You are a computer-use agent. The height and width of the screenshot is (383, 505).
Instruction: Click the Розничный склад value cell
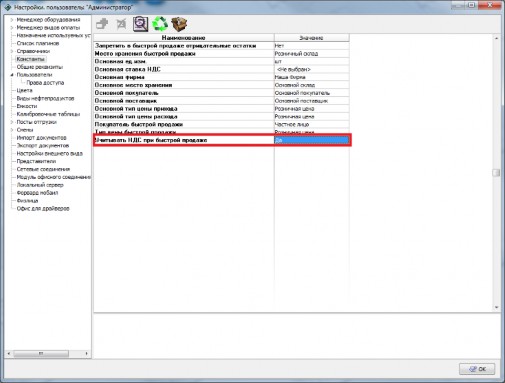pyautogui.click(x=312, y=54)
